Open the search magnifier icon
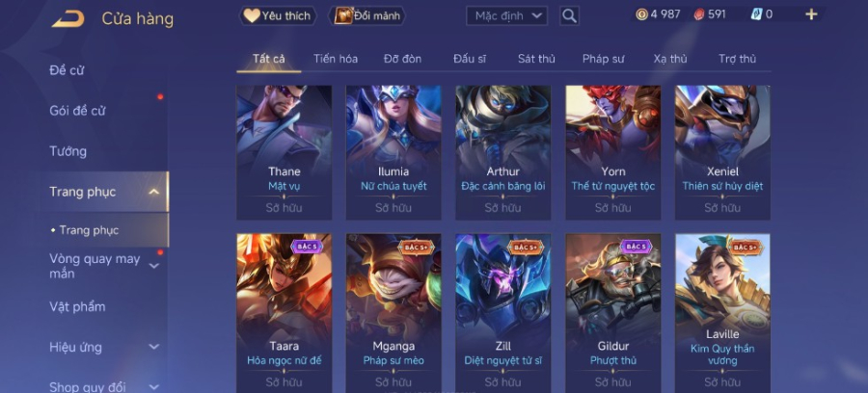Image resolution: width=868 pixels, height=393 pixels. (569, 16)
